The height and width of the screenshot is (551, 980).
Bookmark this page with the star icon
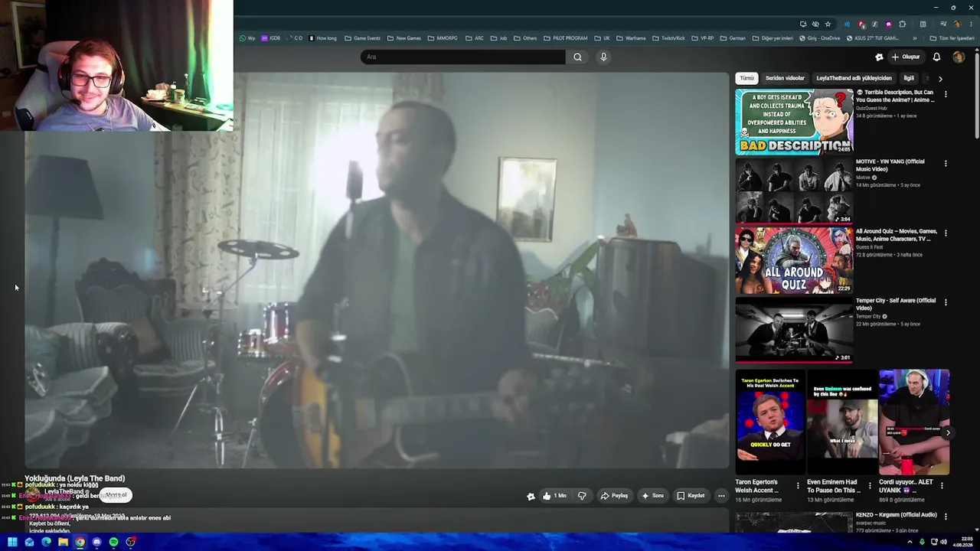click(828, 24)
